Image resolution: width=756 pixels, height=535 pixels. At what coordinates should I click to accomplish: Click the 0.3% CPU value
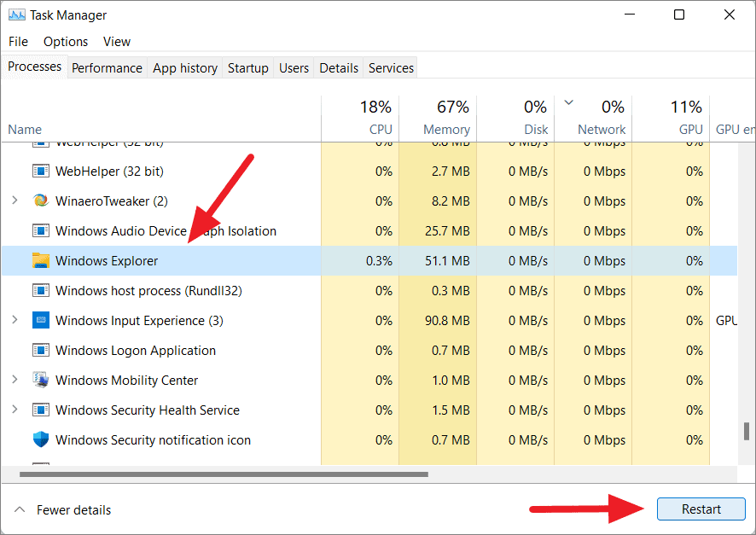coord(379,261)
